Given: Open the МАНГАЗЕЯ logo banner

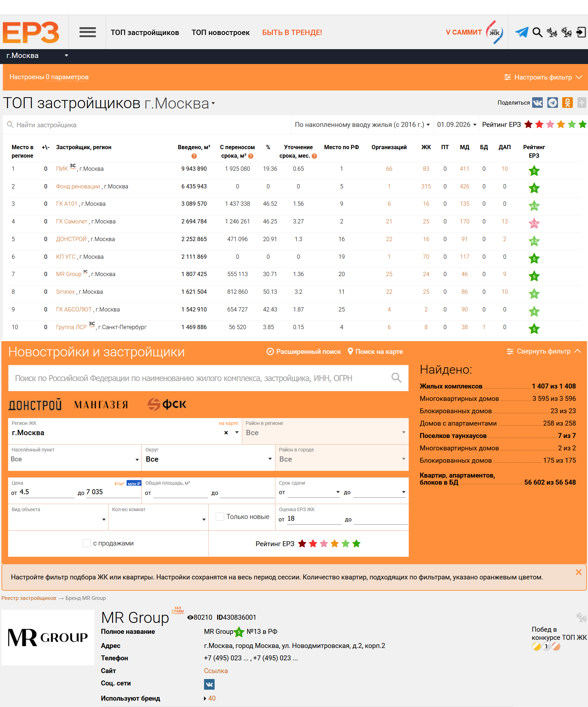Looking at the screenshot, I should 101,405.
